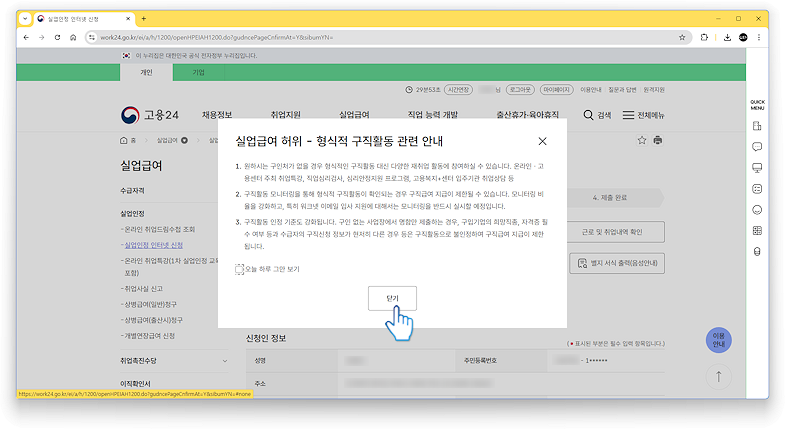Bookmark the page with the address bar star

click(682, 37)
